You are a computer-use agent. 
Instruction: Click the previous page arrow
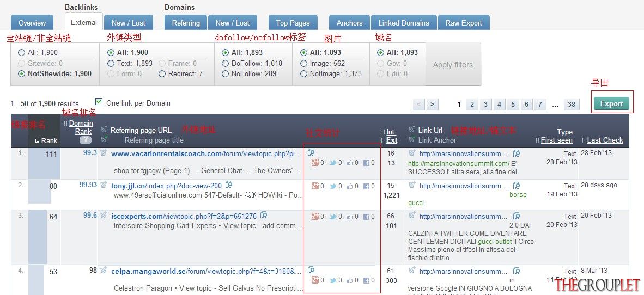coord(418,104)
